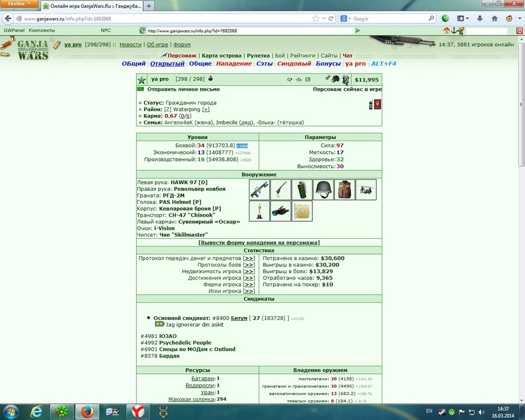Open the URL history dropdown arrow

tap(324, 19)
